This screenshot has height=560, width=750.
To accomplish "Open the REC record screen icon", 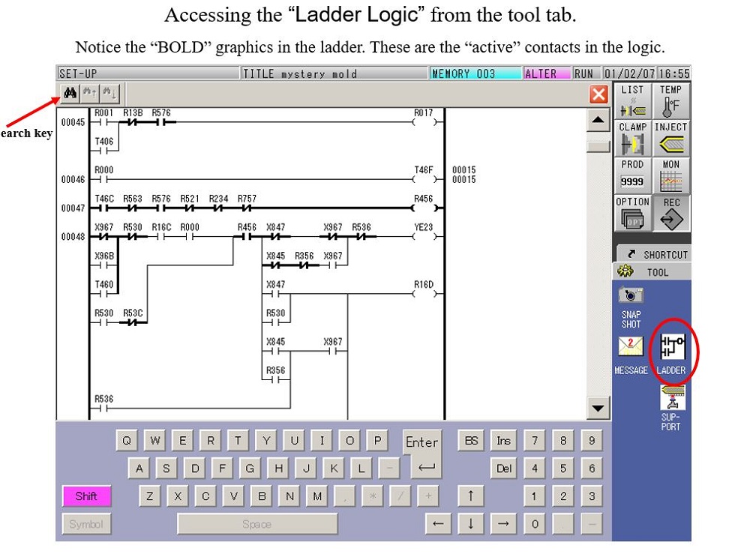I will (671, 213).
